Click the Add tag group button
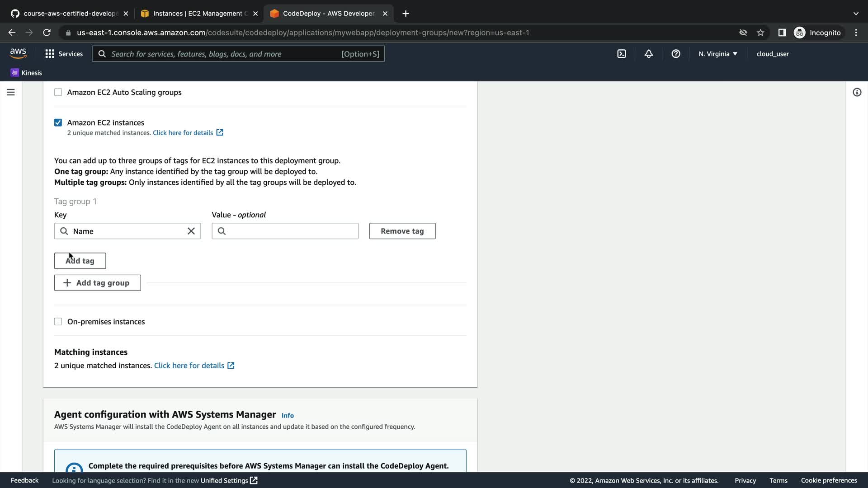Screen dimensions: 868x488 97,283
